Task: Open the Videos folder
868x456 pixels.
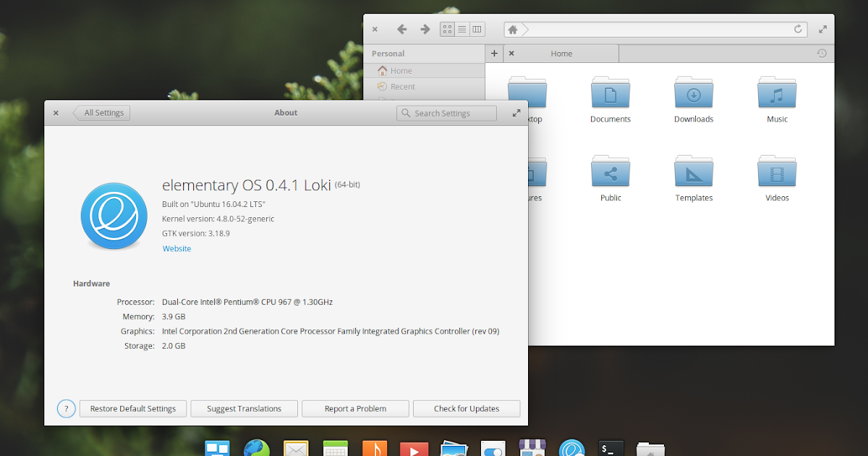Action: pyautogui.click(x=777, y=179)
